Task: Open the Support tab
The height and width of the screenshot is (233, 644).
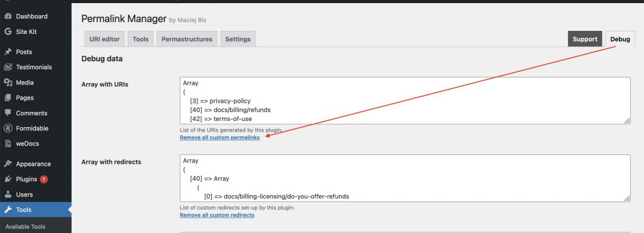Action: 585,39
